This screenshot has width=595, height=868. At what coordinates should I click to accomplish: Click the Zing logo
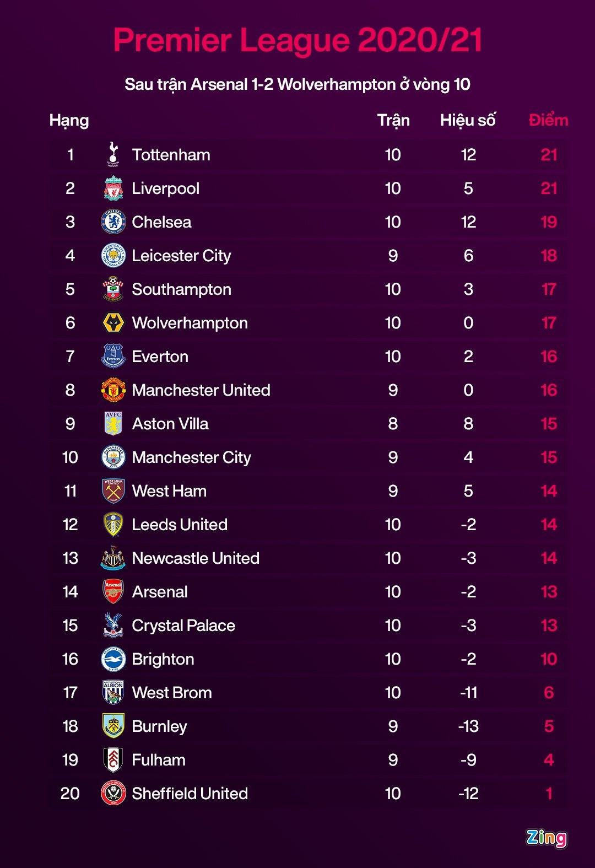click(546, 838)
